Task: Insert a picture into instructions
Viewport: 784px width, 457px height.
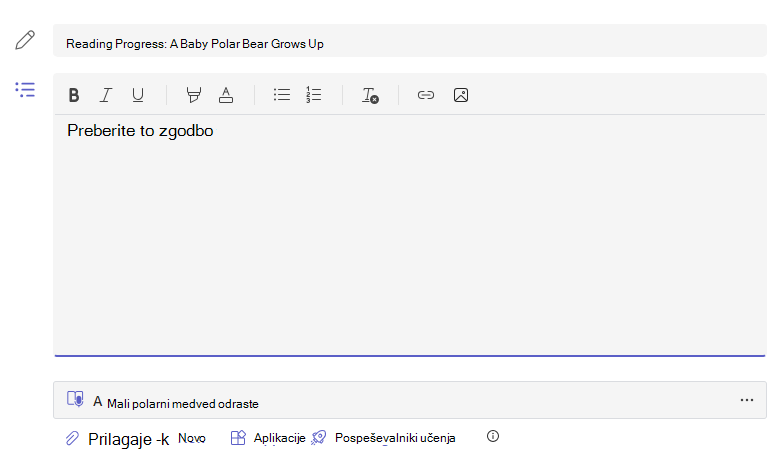Action: [x=461, y=95]
